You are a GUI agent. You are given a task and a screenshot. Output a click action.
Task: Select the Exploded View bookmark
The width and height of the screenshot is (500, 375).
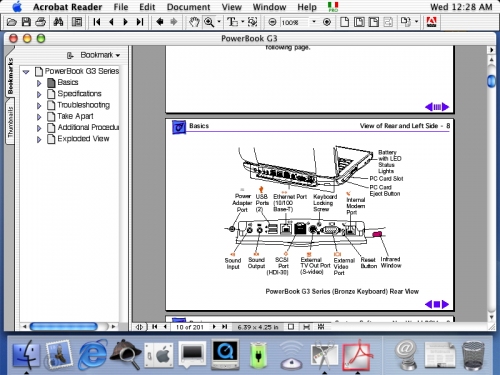click(x=83, y=139)
